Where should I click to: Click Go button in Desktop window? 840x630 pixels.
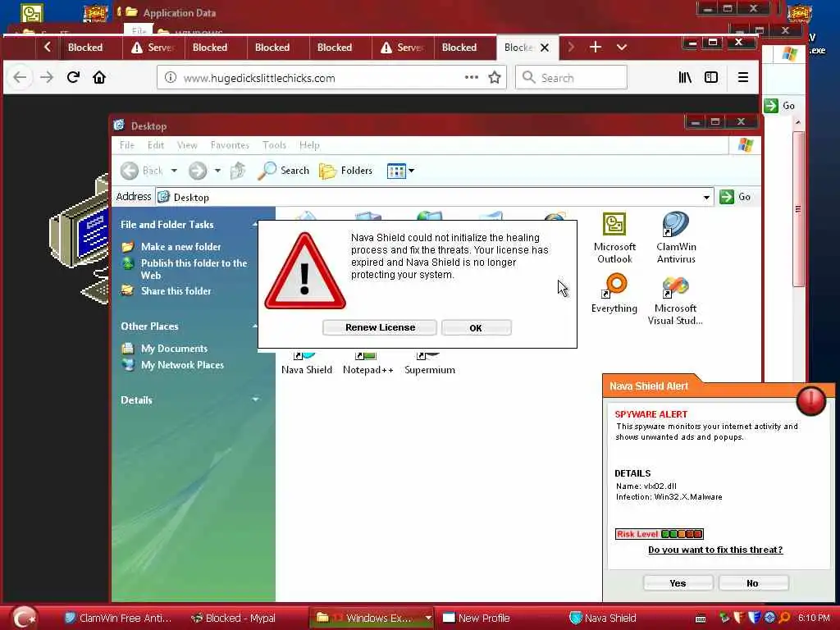pyautogui.click(x=736, y=197)
